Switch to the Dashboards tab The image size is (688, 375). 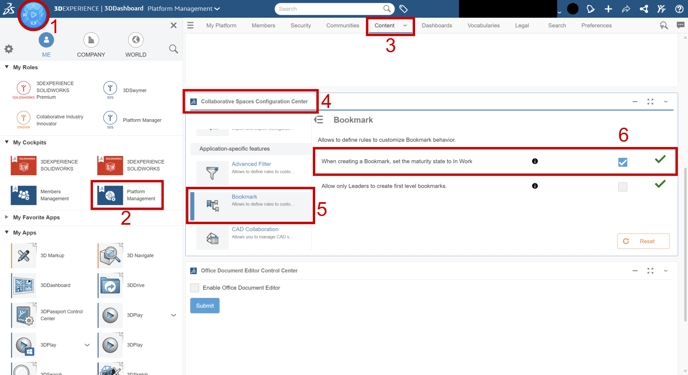pyautogui.click(x=437, y=25)
